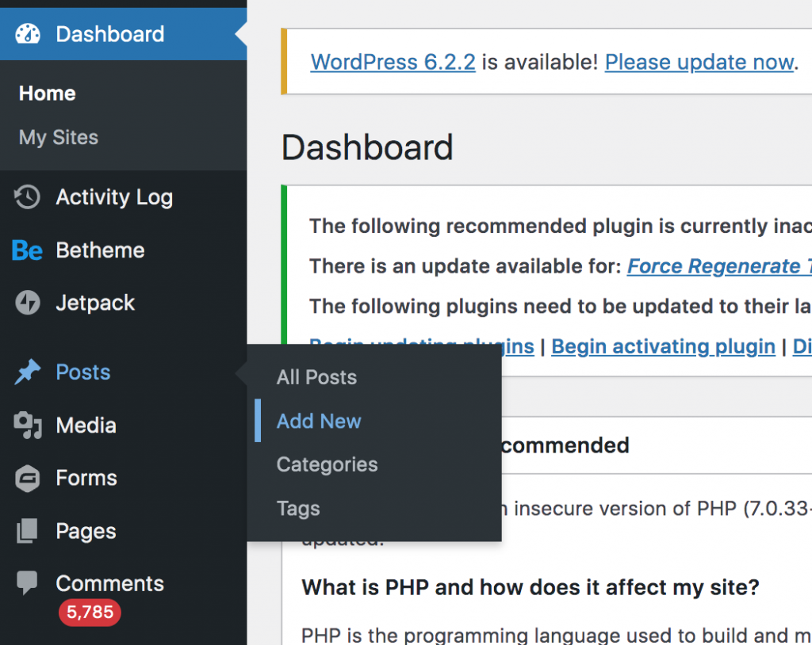Image resolution: width=812 pixels, height=645 pixels.
Task: Choose All Posts in Posts flyout
Action: 317,377
